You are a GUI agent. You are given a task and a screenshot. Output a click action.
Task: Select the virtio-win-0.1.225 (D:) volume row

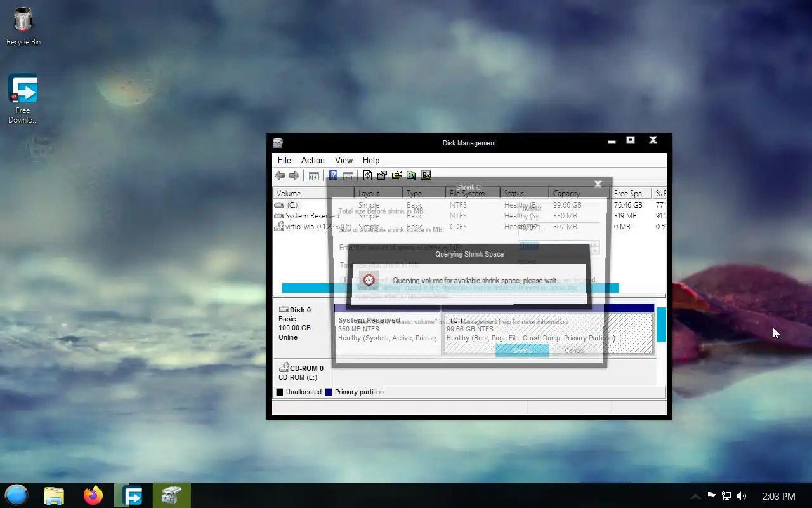(469, 226)
